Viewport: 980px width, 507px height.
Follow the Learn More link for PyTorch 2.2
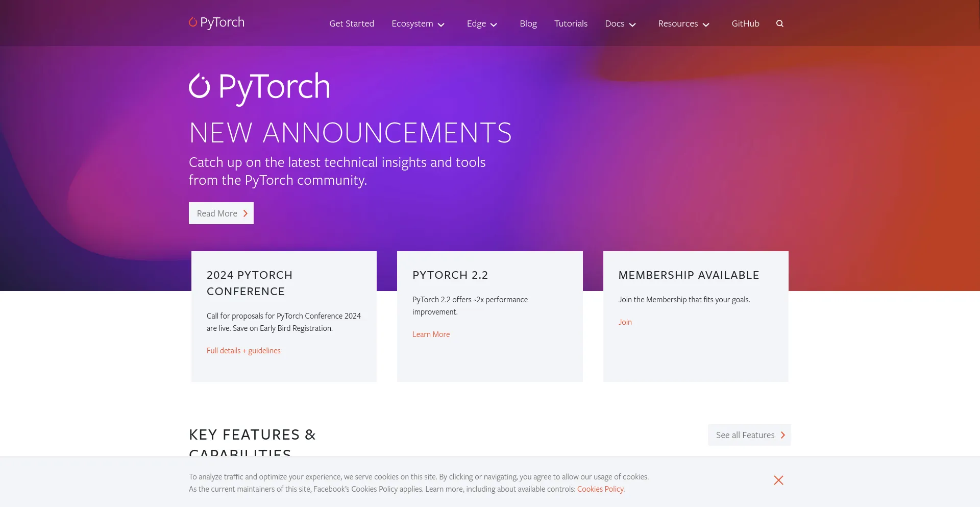point(431,334)
